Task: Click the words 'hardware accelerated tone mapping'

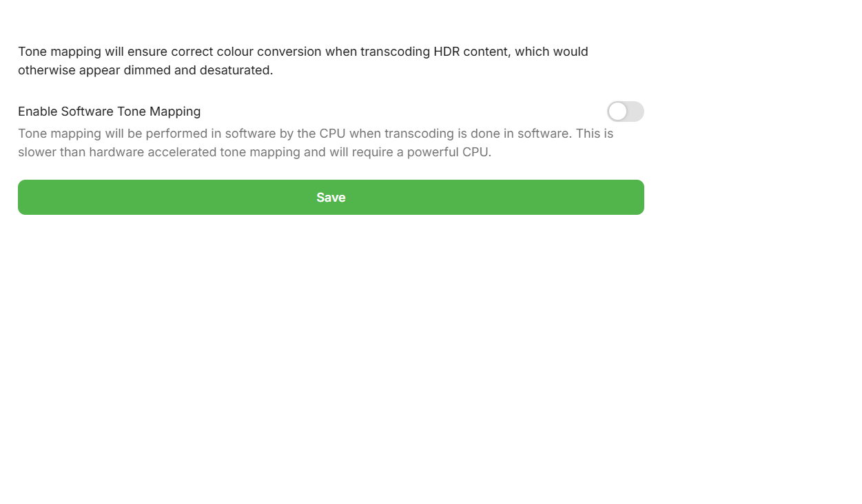Action: point(194,152)
